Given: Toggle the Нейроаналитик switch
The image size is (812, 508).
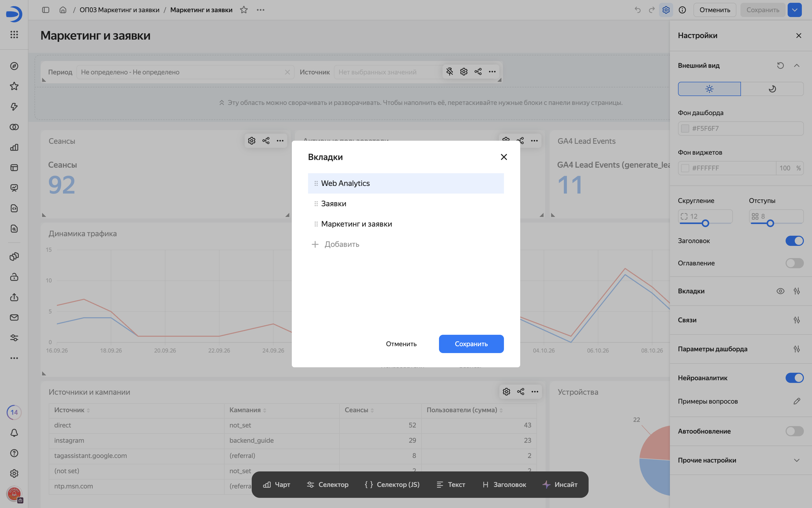Looking at the screenshot, I should pos(794,378).
